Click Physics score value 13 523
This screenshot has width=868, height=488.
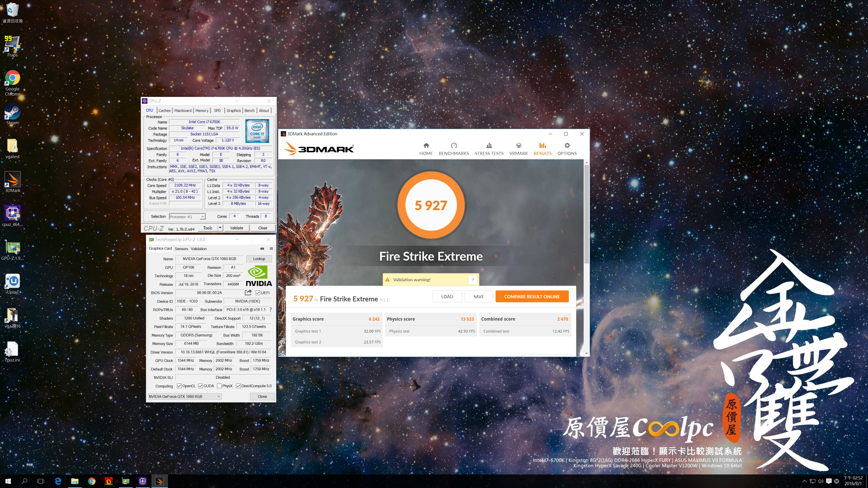click(x=467, y=319)
